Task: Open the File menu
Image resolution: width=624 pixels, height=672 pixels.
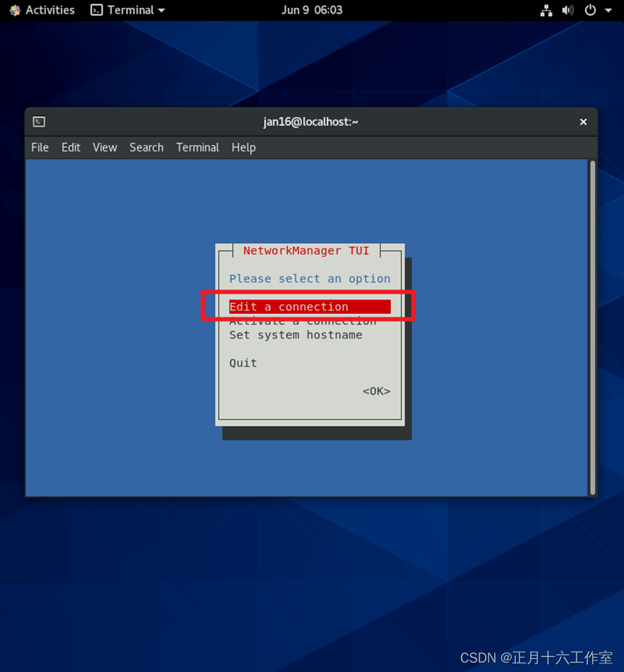Action: (x=40, y=147)
